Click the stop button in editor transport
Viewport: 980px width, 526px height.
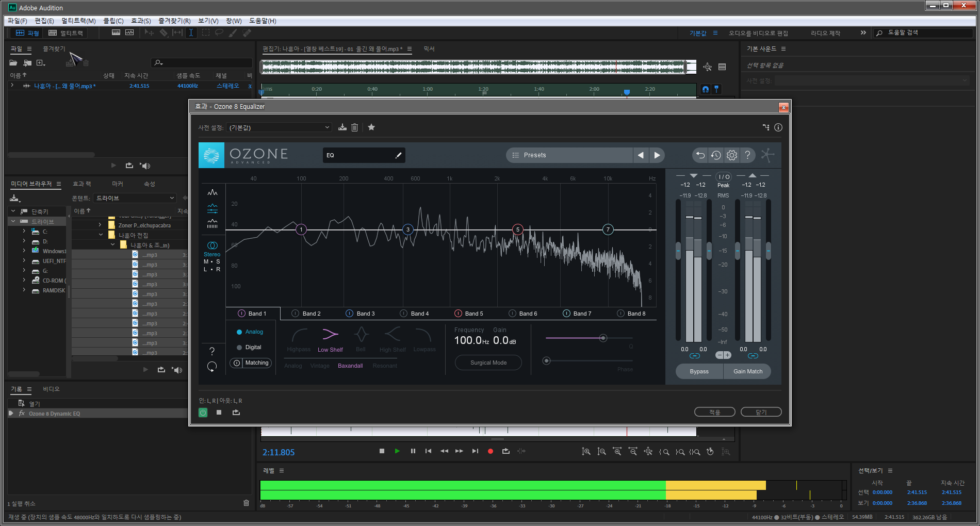[x=382, y=451]
